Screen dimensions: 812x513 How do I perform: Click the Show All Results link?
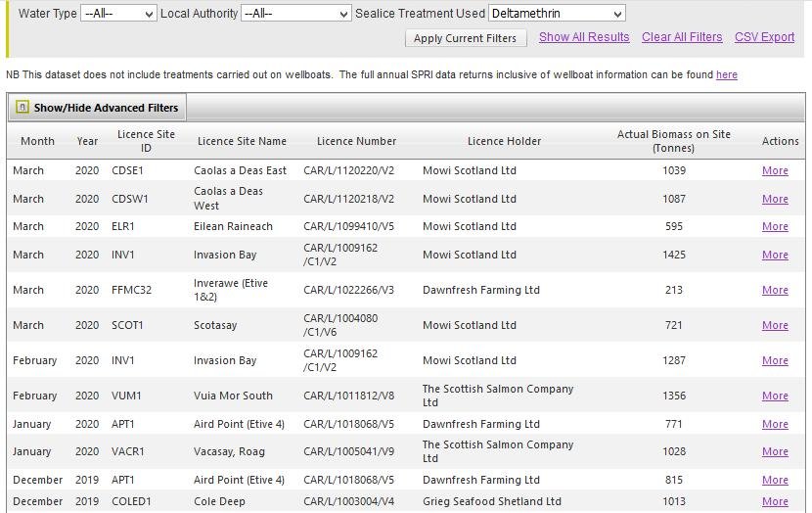[x=584, y=37]
